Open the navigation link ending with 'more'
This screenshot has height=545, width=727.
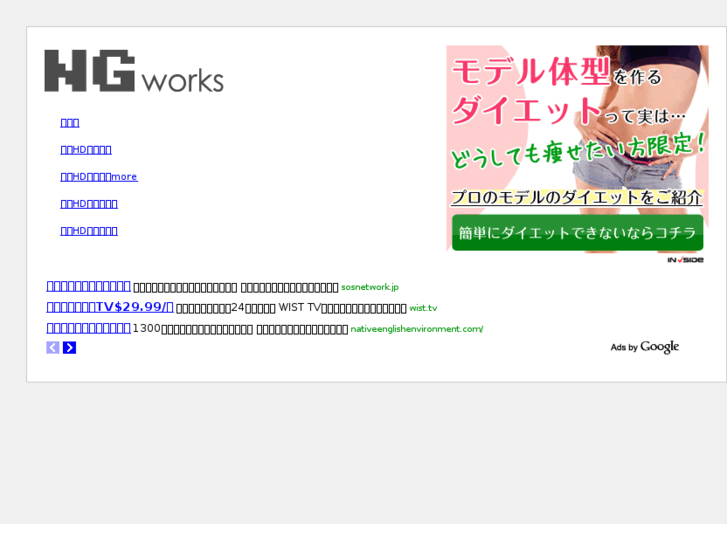pyautogui.click(x=99, y=177)
